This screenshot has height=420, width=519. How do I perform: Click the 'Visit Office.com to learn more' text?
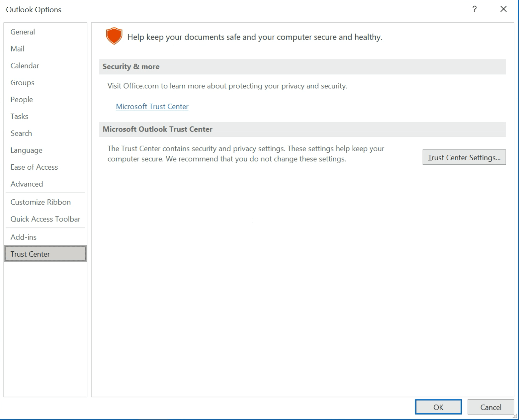click(x=227, y=86)
